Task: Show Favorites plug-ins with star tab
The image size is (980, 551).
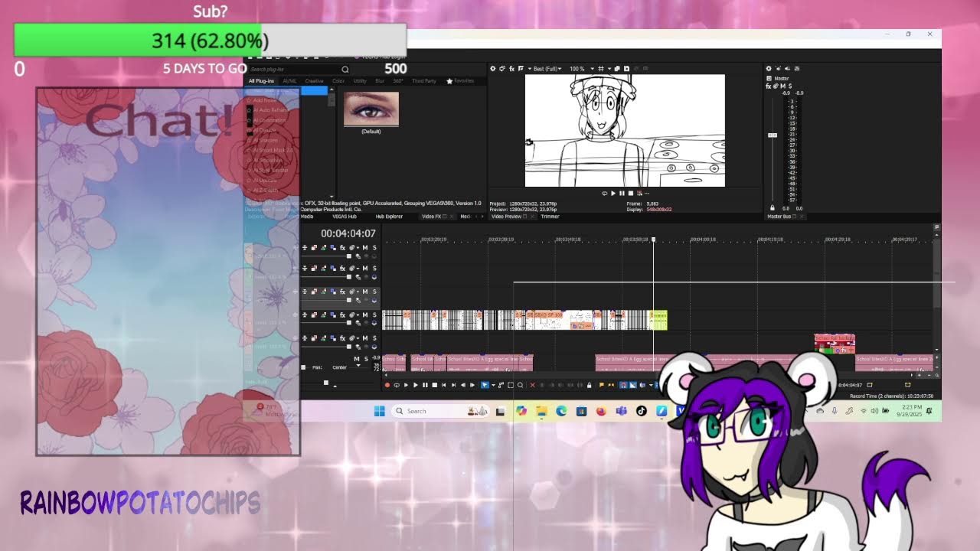Action: (x=460, y=81)
